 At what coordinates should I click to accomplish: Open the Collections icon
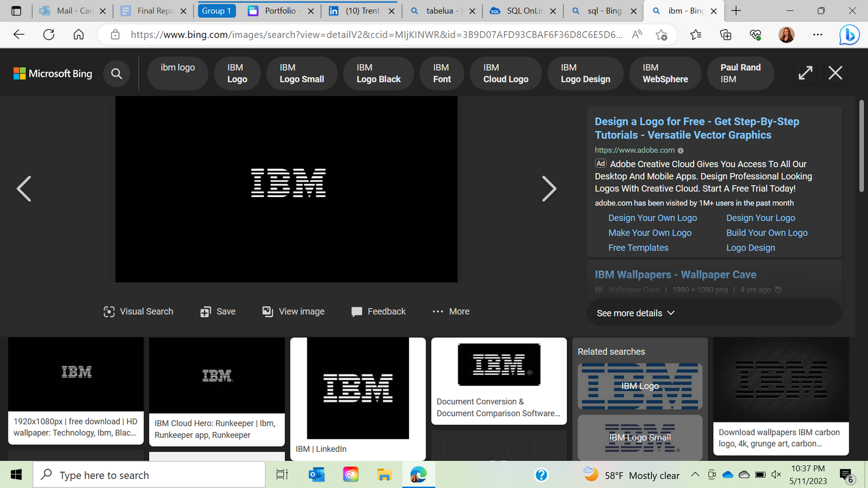coord(726,34)
